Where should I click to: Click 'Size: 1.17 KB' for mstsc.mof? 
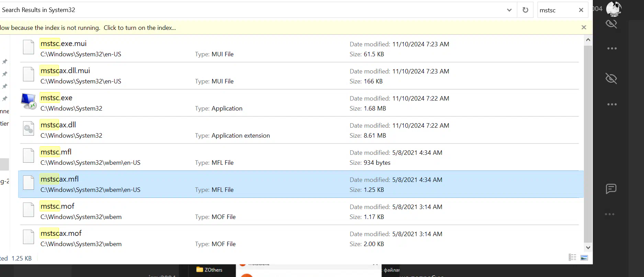(367, 217)
